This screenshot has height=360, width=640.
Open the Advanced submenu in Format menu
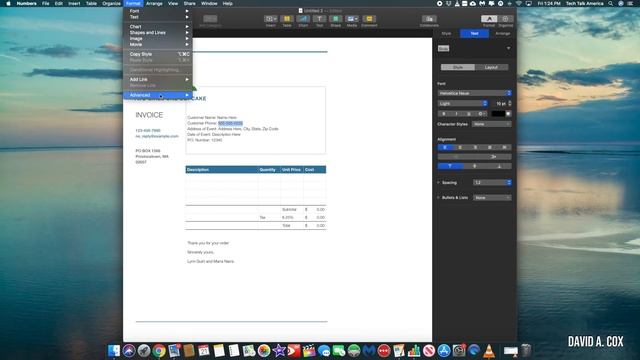tap(158, 95)
